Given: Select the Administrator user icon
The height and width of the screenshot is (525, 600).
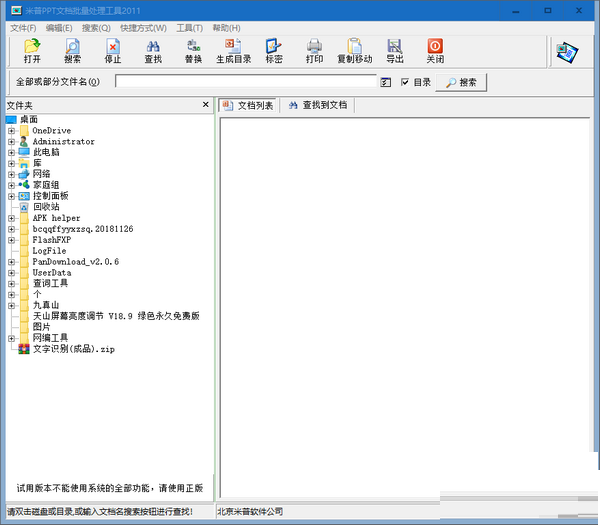Looking at the screenshot, I should pyautogui.click(x=24, y=142).
